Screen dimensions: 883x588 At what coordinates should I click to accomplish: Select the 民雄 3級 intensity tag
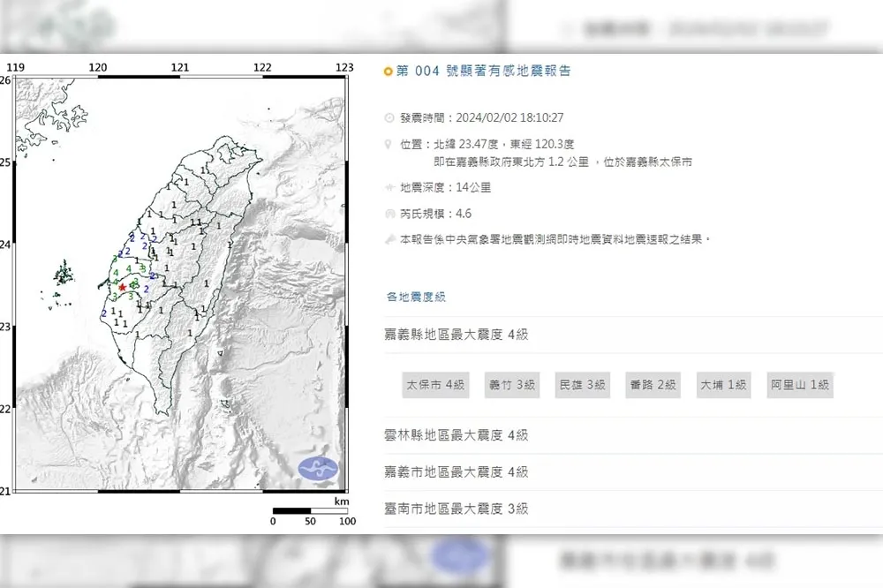(582, 385)
